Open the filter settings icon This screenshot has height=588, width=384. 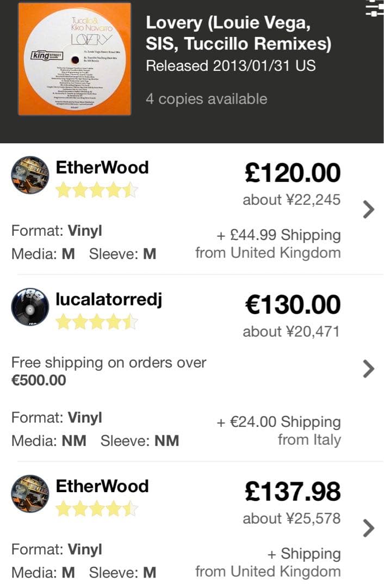click(x=375, y=8)
